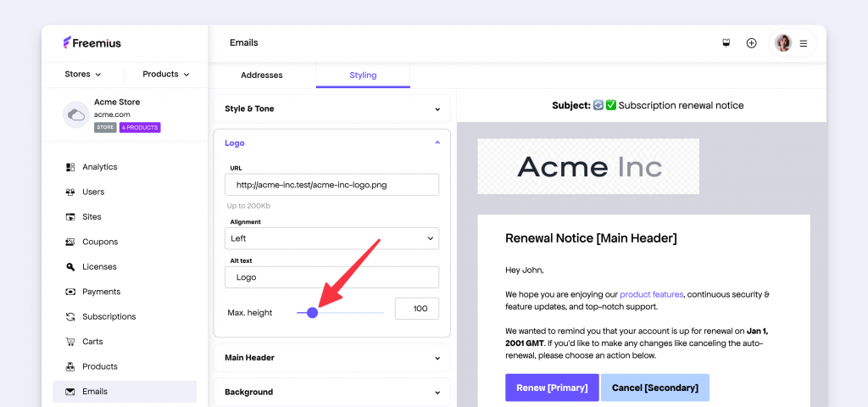This screenshot has width=868, height=407.
Task: Open the Products dropdown in top sidebar
Action: 166,74
